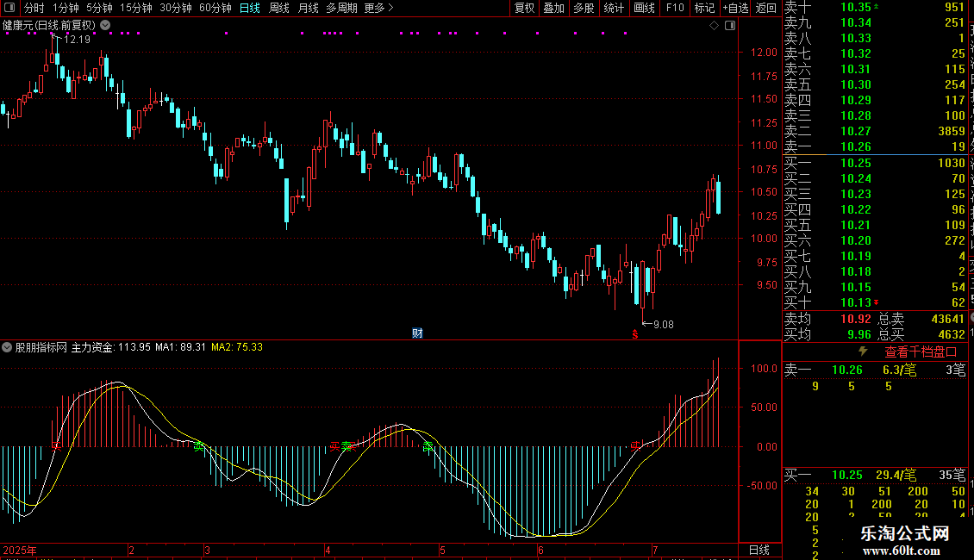Add stock to watchlist with +自选
Screen dimensions: 974x560
(x=735, y=8)
